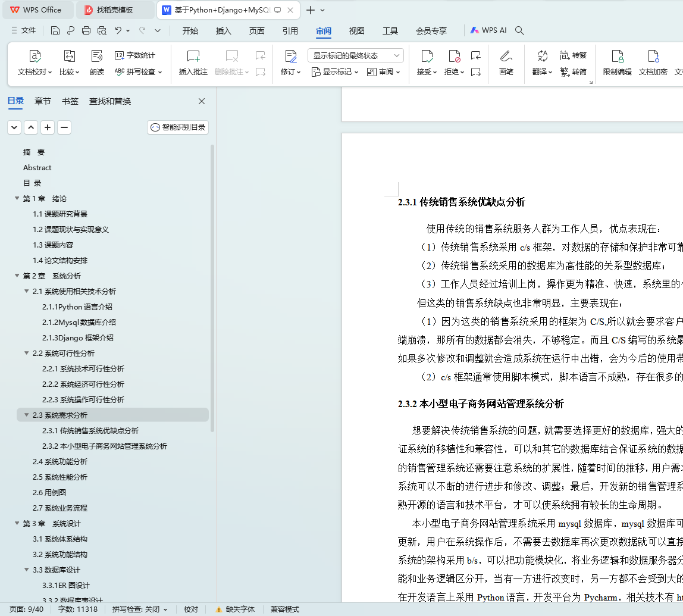The width and height of the screenshot is (683, 616).
Task: Click the outline pane vertical scrollbar
Action: point(212,288)
